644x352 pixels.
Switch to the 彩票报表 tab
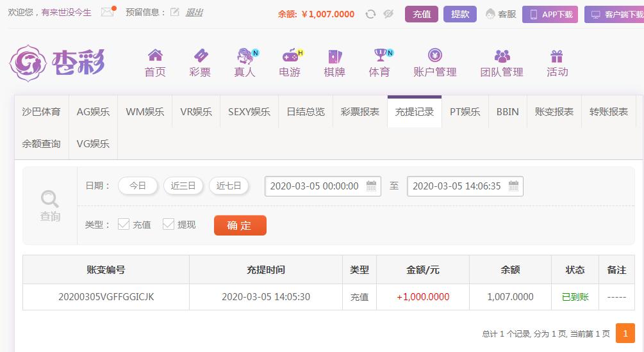359,111
